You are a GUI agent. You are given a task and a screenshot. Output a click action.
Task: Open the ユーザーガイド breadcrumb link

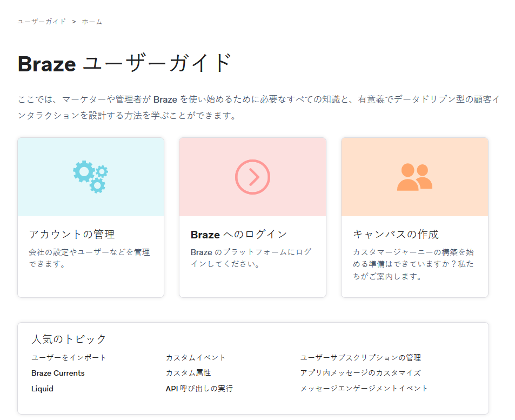click(x=42, y=22)
